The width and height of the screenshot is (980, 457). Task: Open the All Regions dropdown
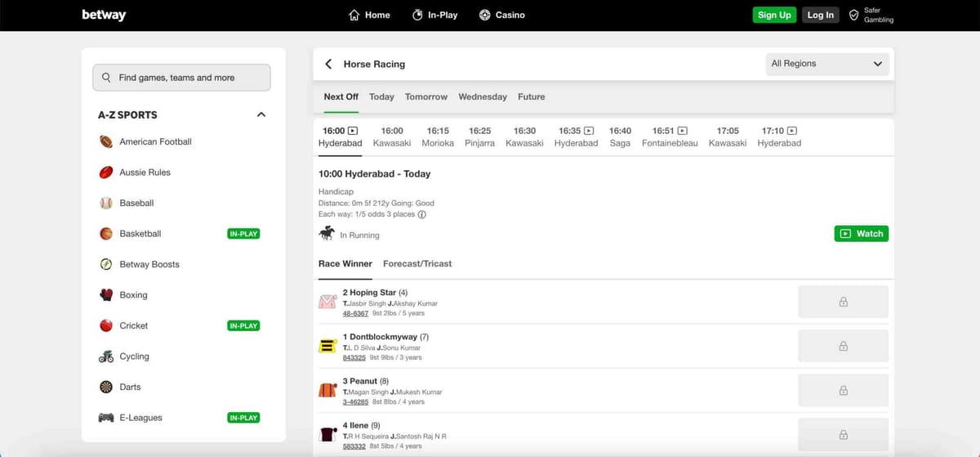tap(826, 64)
